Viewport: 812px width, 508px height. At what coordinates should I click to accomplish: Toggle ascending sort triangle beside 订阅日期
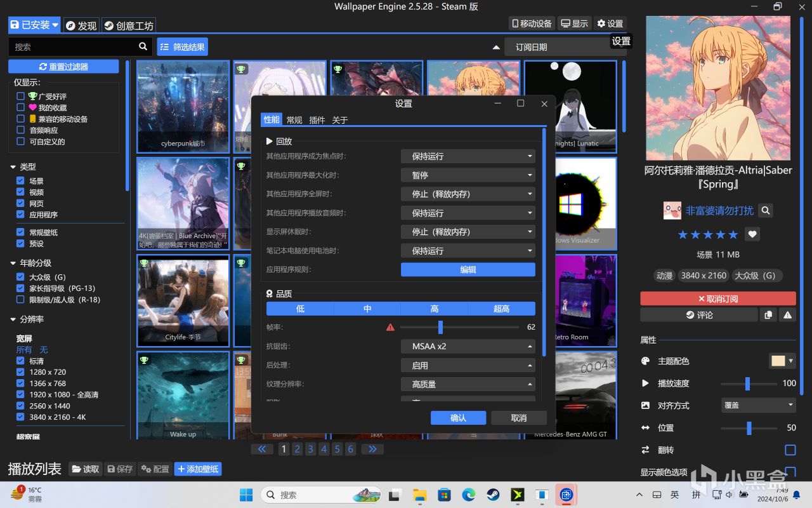(x=496, y=47)
